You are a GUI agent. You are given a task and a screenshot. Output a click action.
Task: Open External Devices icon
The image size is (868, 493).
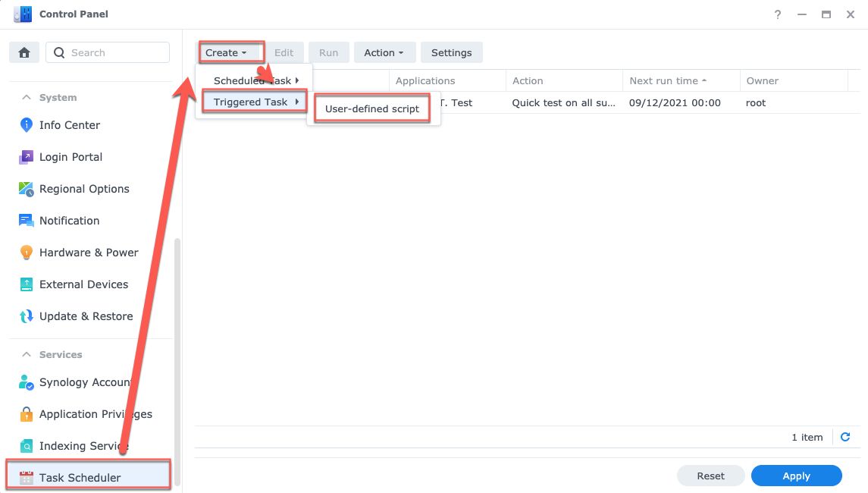coord(27,284)
